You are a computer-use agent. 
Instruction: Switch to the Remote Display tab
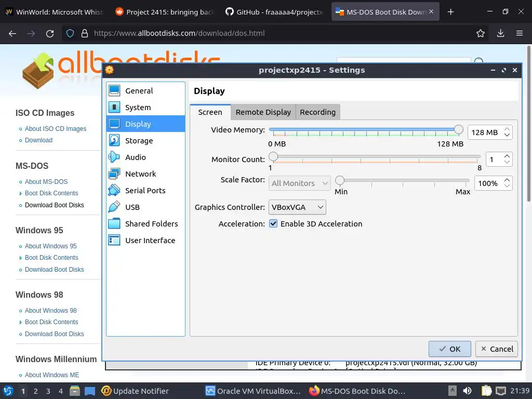(263, 112)
